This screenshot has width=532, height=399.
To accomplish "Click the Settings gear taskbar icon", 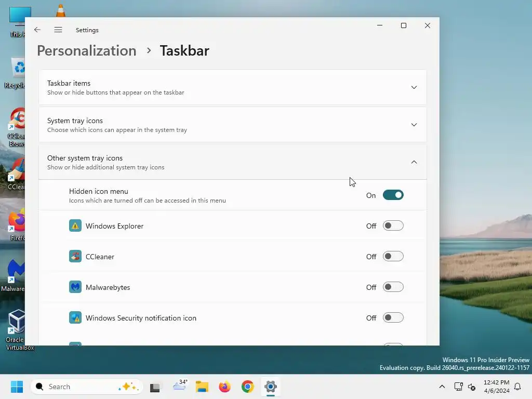I will click(270, 387).
